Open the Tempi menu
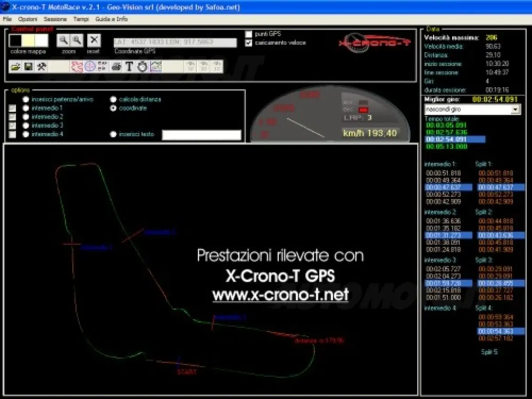Screen dimensions: 532x399 tap(81, 19)
